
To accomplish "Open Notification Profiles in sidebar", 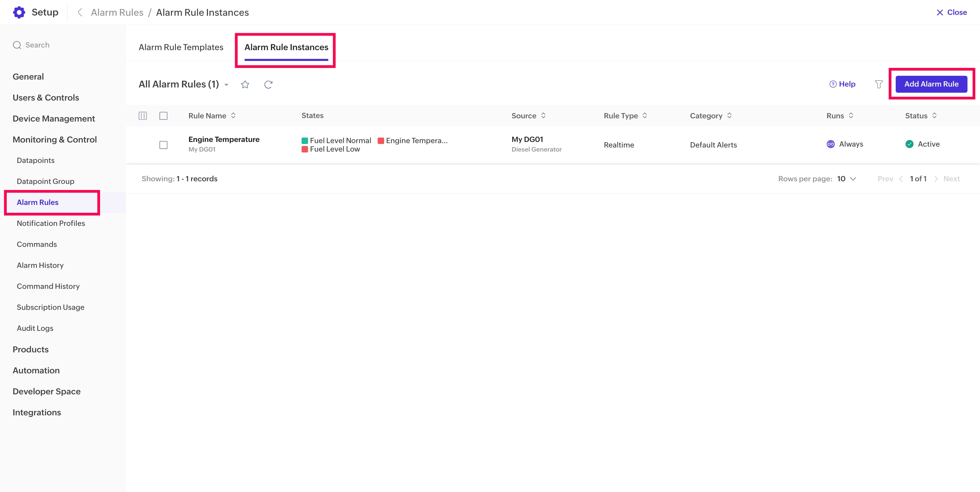I will [50, 223].
